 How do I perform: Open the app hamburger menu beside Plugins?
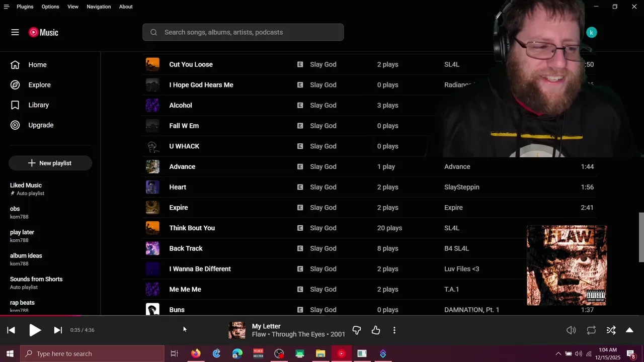pos(7,7)
